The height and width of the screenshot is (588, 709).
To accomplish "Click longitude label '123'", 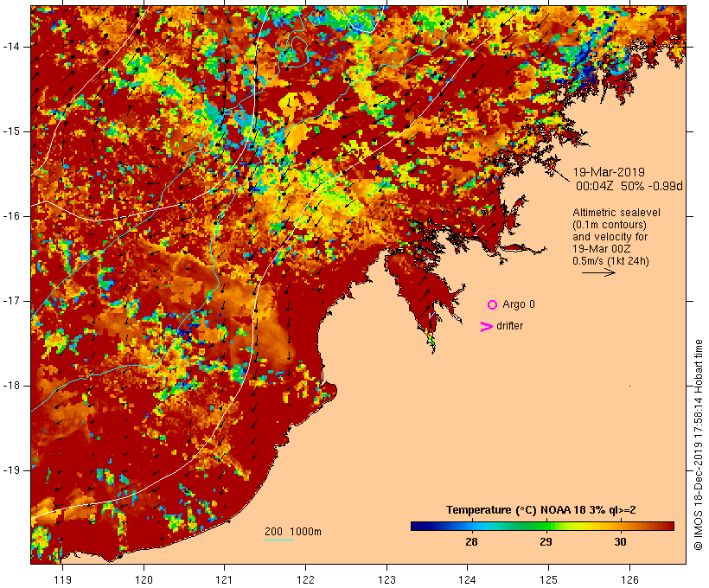I will 386,579.
